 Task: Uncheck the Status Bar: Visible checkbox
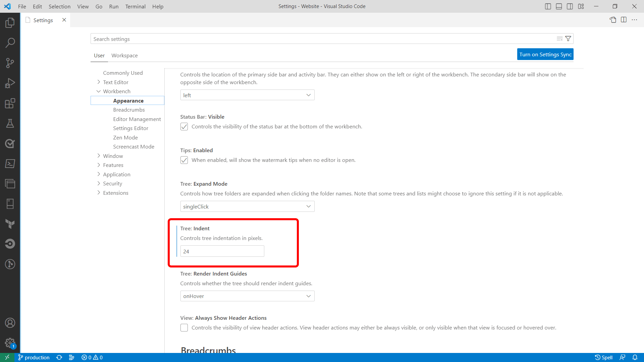click(184, 126)
